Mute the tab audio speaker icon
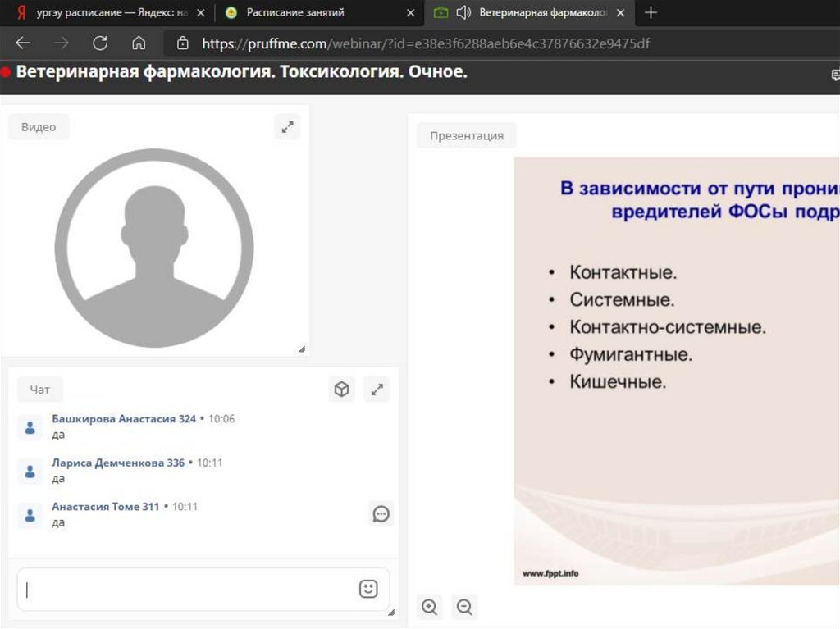The image size is (840, 629). (463, 13)
